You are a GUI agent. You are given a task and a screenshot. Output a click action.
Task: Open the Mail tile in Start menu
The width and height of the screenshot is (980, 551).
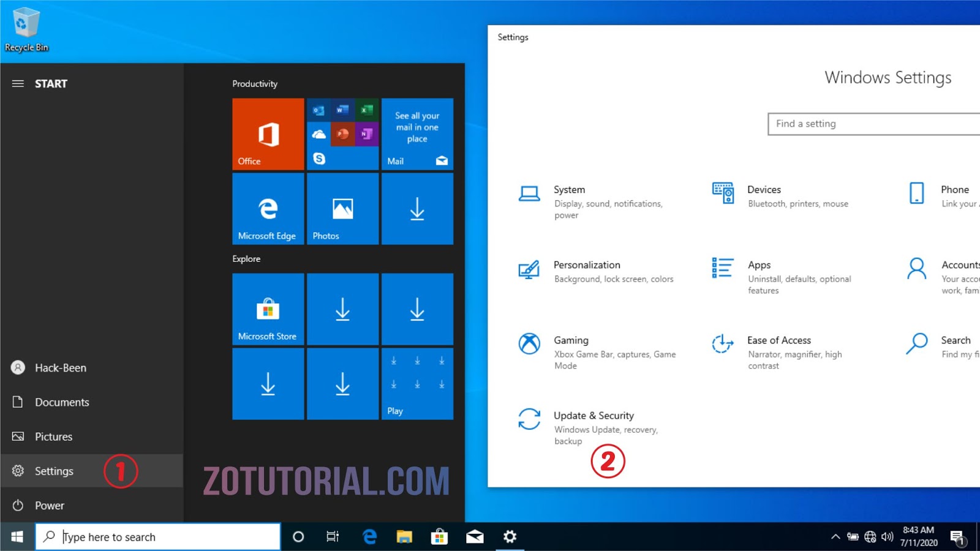(417, 134)
